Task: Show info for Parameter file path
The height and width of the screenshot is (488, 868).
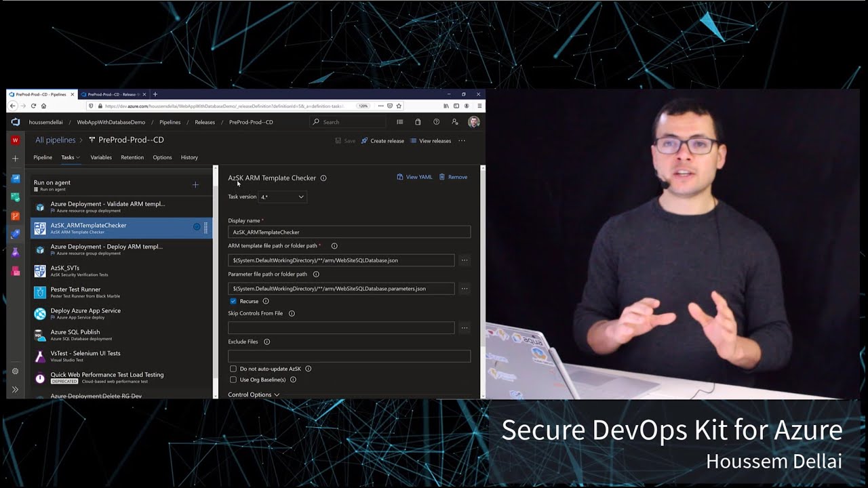Action: [316, 274]
